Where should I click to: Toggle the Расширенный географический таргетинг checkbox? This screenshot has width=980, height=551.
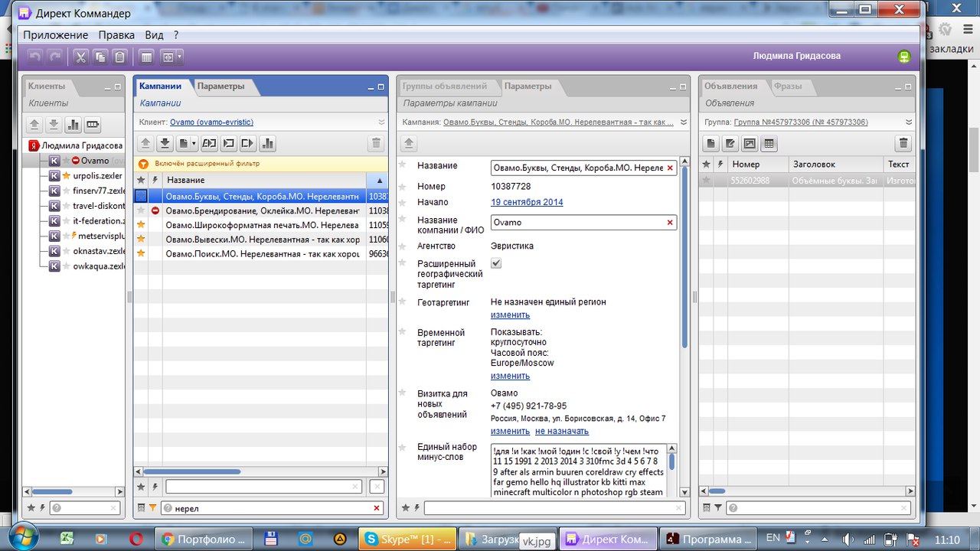point(496,263)
